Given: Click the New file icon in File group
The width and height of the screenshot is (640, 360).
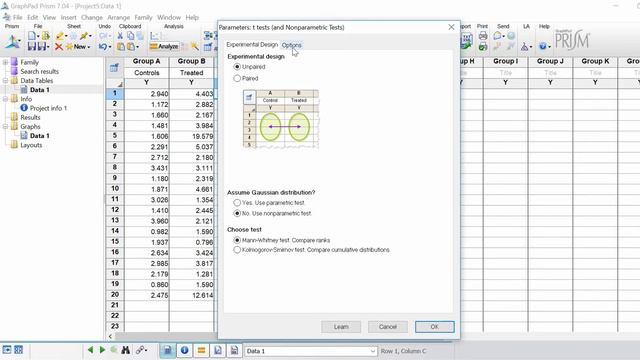Looking at the screenshot, I should click(32, 36).
